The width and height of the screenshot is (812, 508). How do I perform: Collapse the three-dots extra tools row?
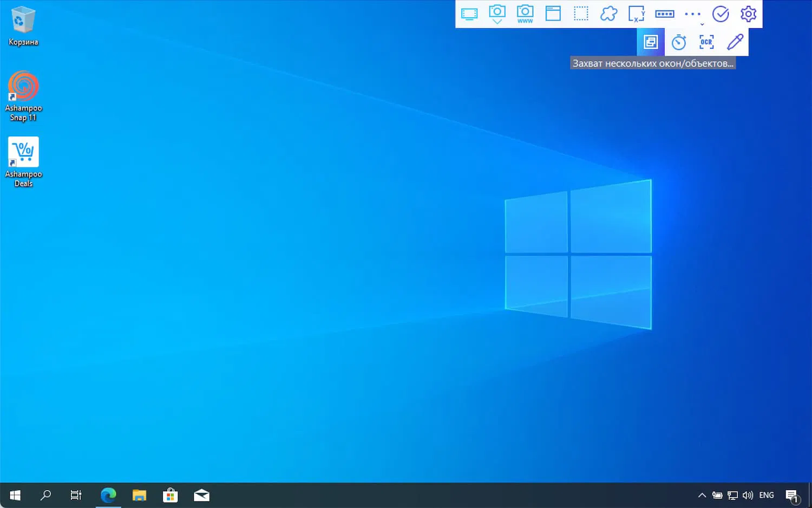[693, 15]
